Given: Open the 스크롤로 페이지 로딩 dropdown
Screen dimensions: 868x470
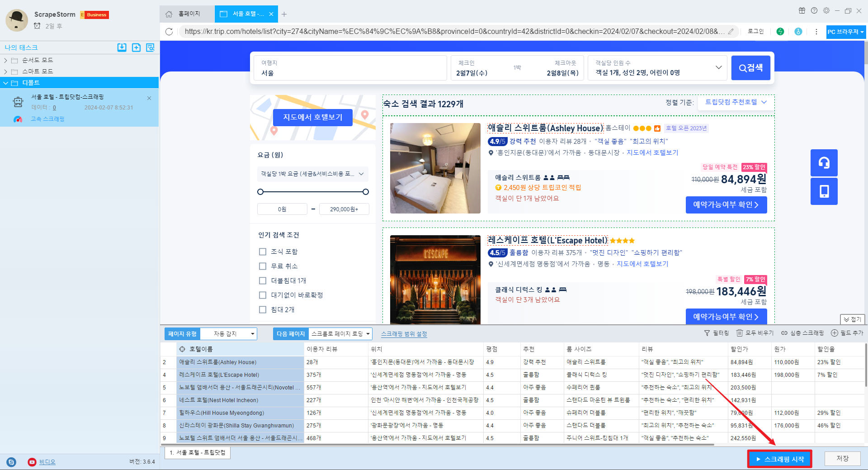Looking at the screenshot, I should tap(340, 334).
